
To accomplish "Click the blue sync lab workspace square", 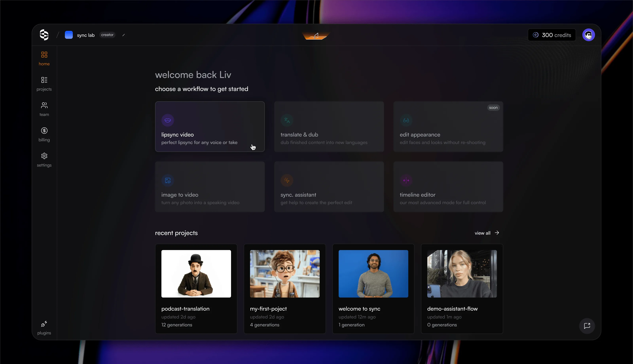I will click(69, 35).
